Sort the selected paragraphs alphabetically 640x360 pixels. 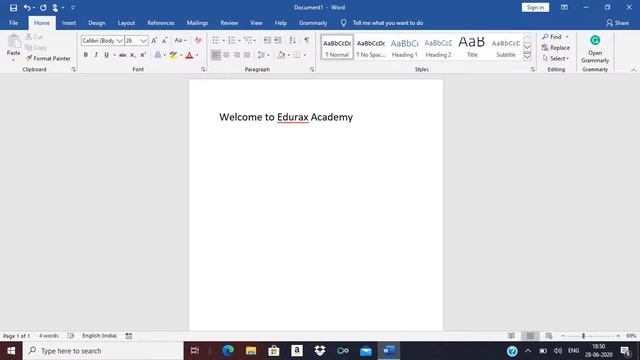pos(292,40)
